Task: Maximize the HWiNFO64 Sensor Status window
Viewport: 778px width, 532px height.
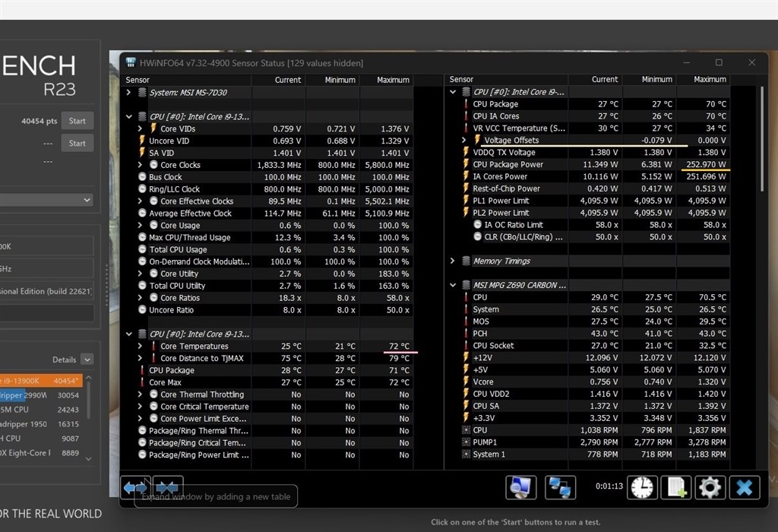Action: [x=719, y=62]
